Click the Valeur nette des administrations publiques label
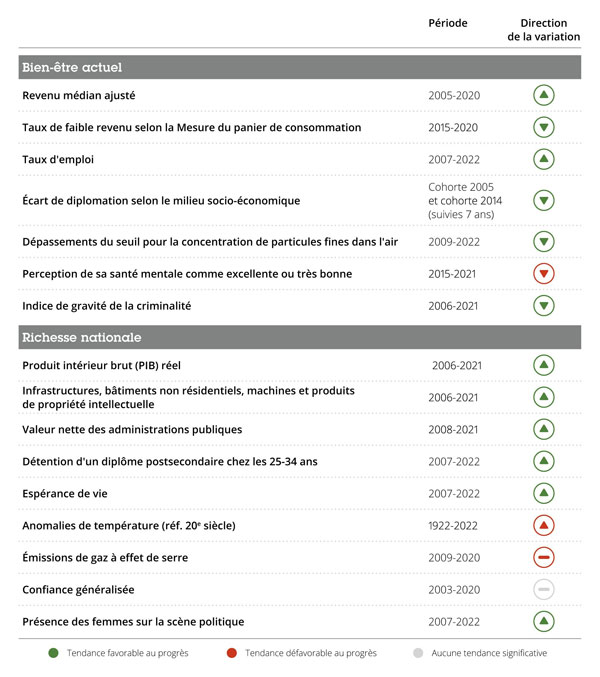Viewport: 600px width, 677px height. (x=132, y=430)
